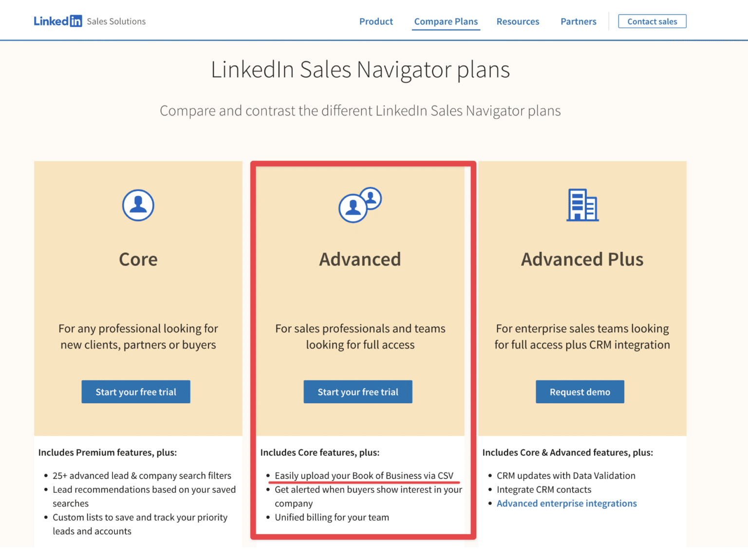Open the Advanced enterprise integrations link
The width and height of the screenshot is (748, 560).
566,503
